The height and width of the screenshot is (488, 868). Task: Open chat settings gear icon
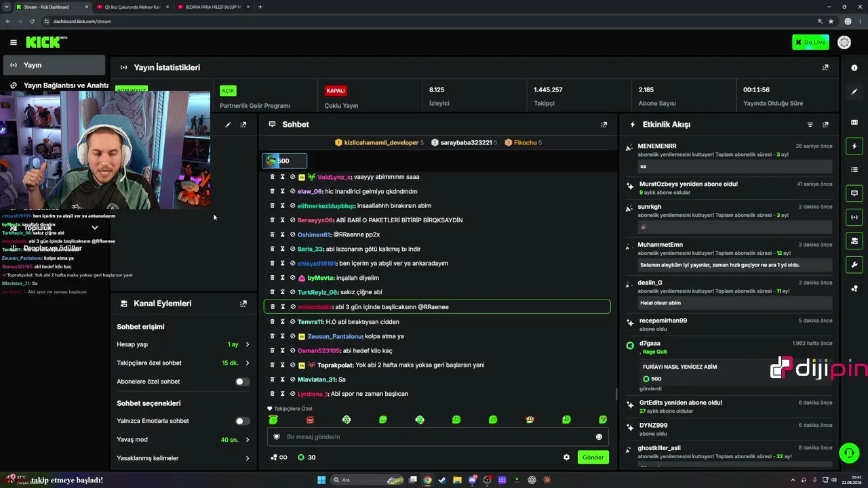point(566,457)
